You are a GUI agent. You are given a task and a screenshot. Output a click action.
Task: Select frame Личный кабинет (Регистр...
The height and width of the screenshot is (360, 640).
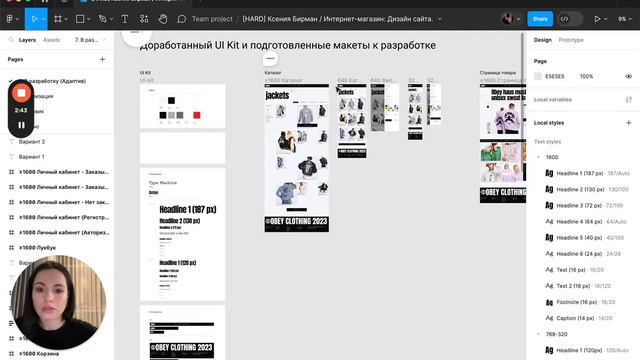64,217
